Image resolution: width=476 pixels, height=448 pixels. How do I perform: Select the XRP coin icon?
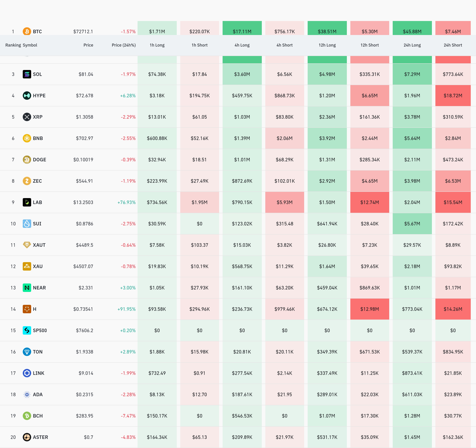pyautogui.click(x=27, y=117)
